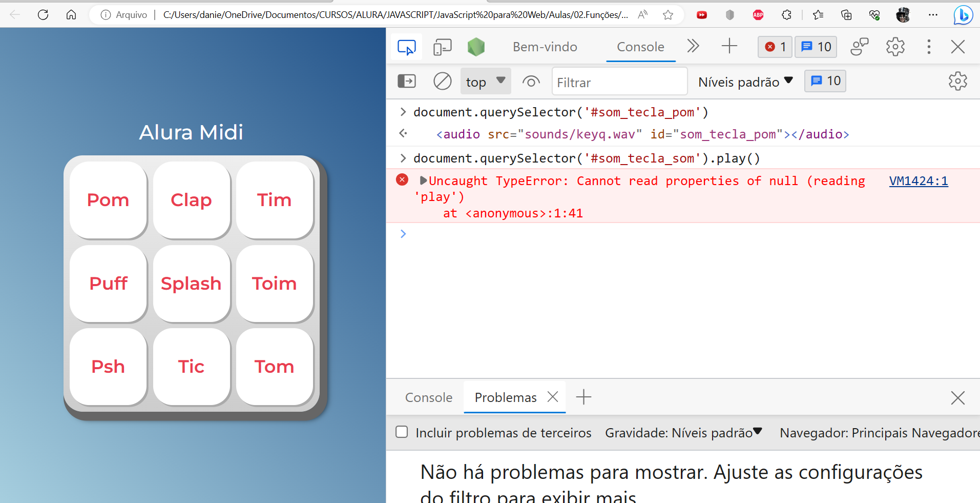Play the Clap key
Image resolution: width=980 pixels, height=503 pixels.
pos(191,200)
